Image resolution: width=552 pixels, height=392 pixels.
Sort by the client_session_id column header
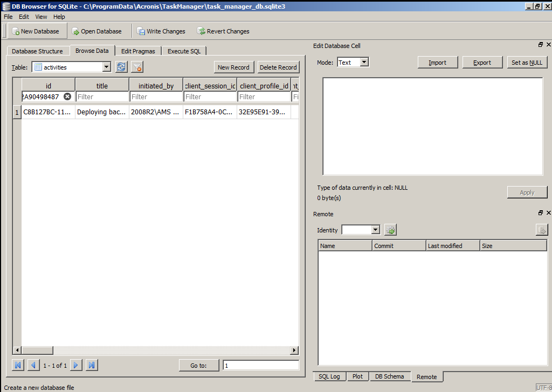(210, 86)
